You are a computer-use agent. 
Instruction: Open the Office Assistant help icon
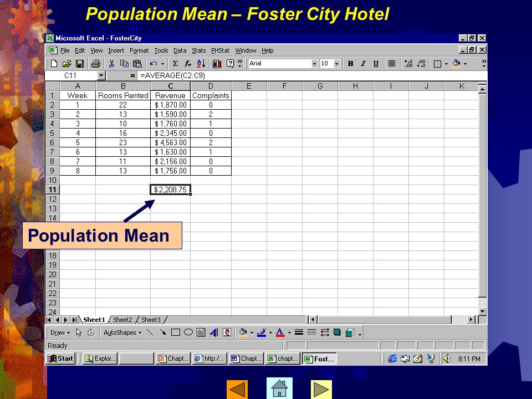pyautogui.click(x=230, y=63)
